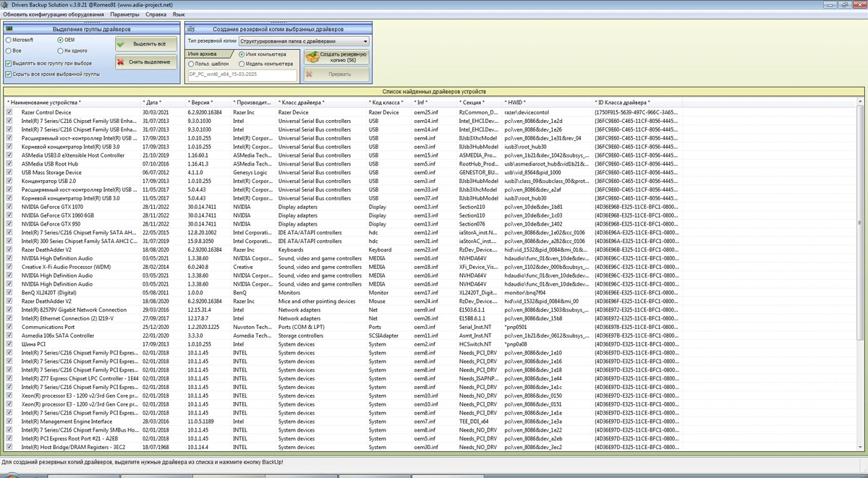Image resolution: width=868 pixels, height=478 pixels.
Task: Click the Drivers Backup Solution title bar icon
Action: [4, 4]
